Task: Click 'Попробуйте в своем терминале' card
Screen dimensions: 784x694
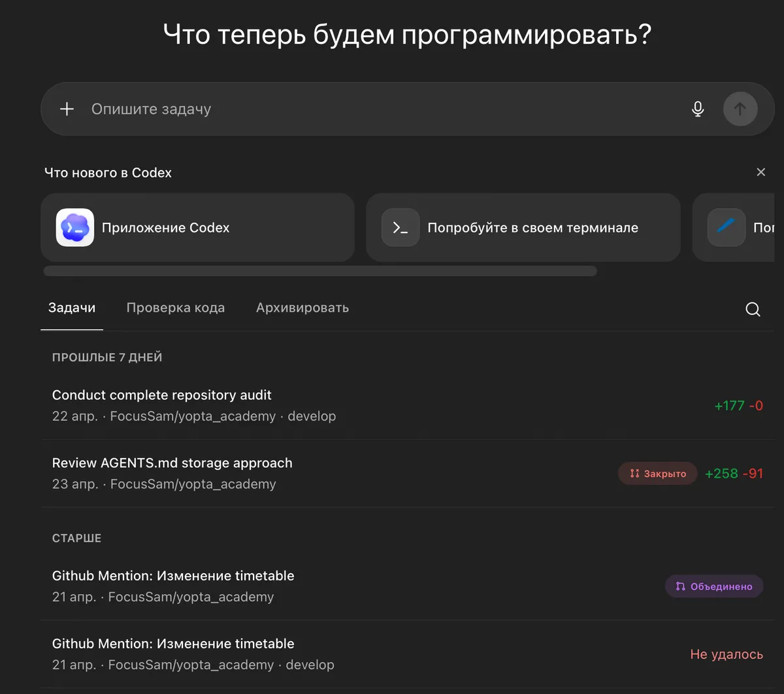Action: coord(523,227)
